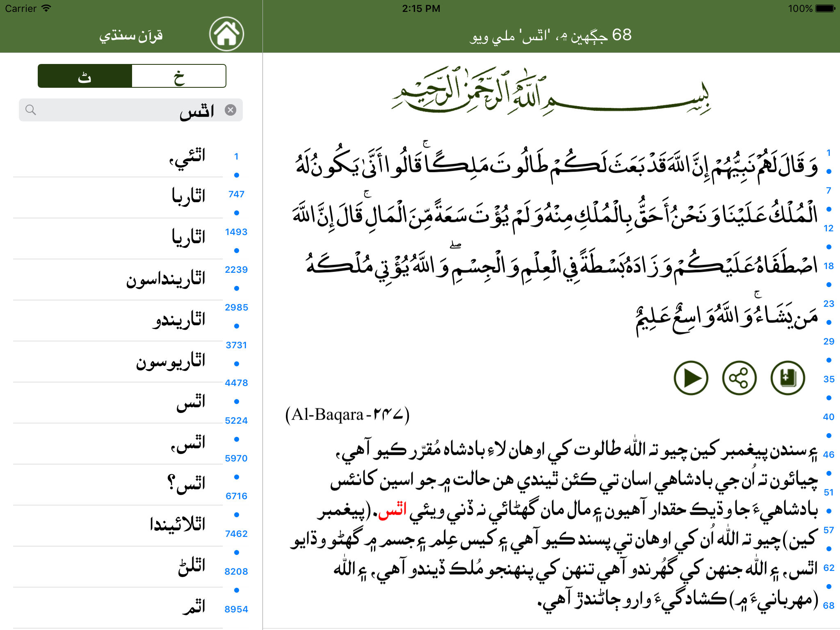
Task: Tap the home icon in the header
Action: click(226, 34)
